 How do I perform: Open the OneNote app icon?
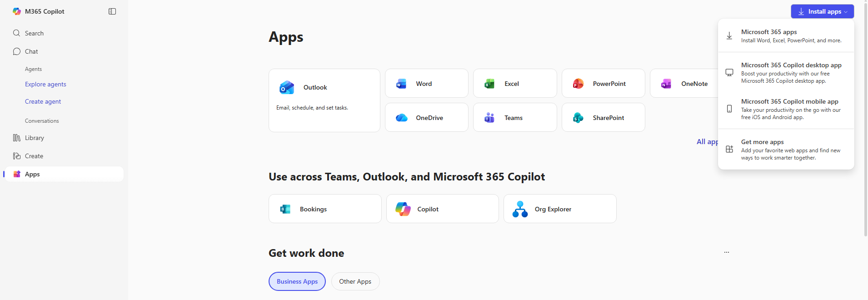click(666, 84)
